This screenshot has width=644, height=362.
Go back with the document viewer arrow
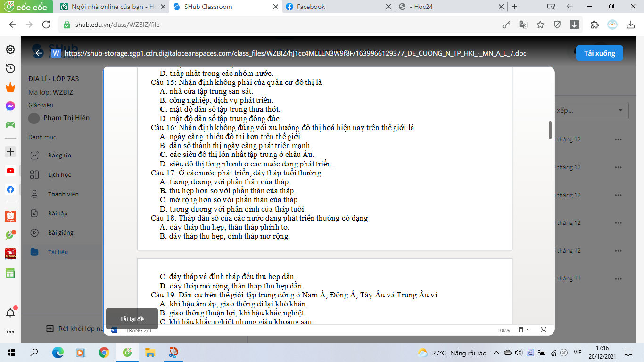39,53
